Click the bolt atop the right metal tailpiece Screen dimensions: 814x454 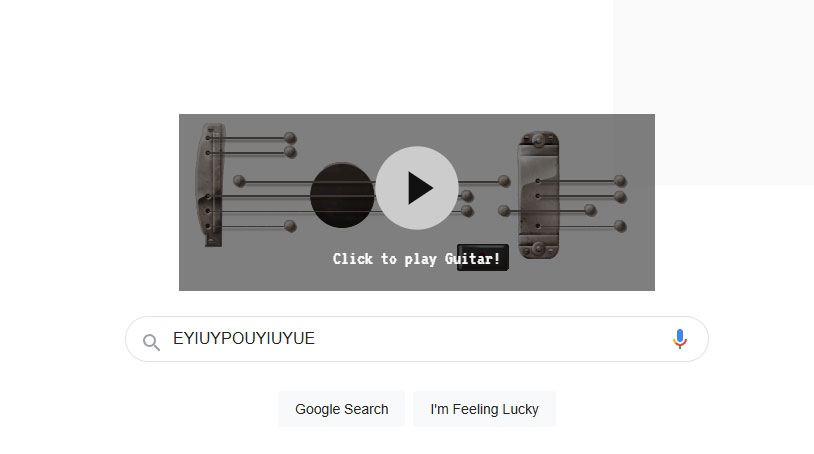point(538,140)
